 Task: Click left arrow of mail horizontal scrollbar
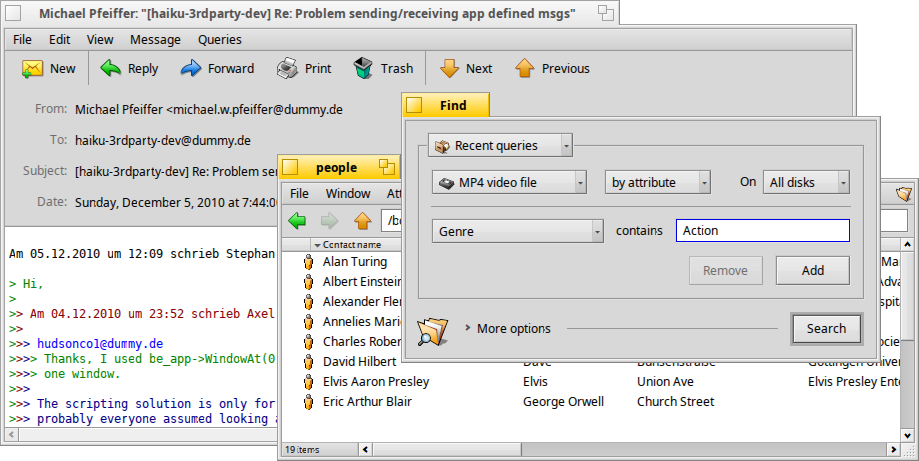coord(11,435)
